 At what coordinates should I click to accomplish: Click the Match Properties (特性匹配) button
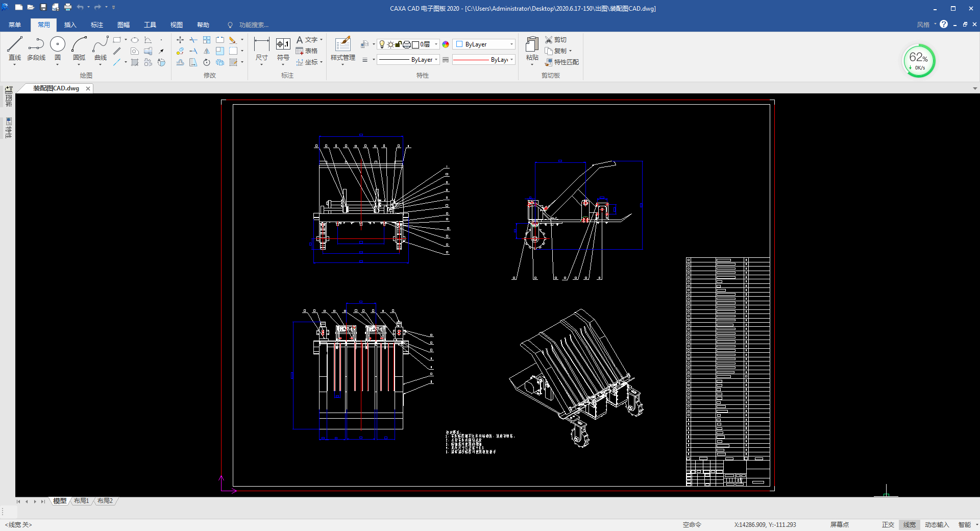[x=562, y=62]
